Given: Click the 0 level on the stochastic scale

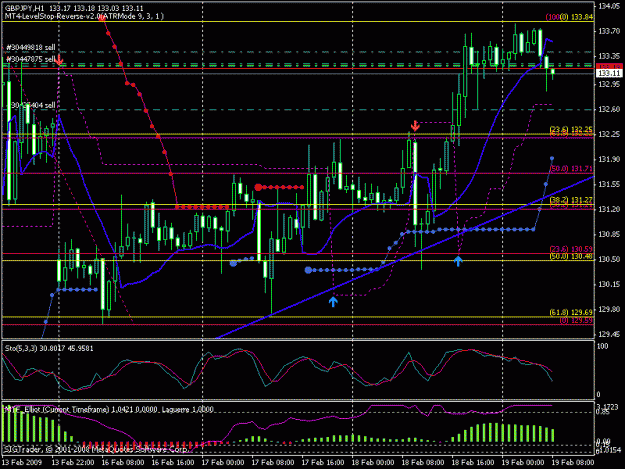Looking at the screenshot, I should click(x=599, y=394).
